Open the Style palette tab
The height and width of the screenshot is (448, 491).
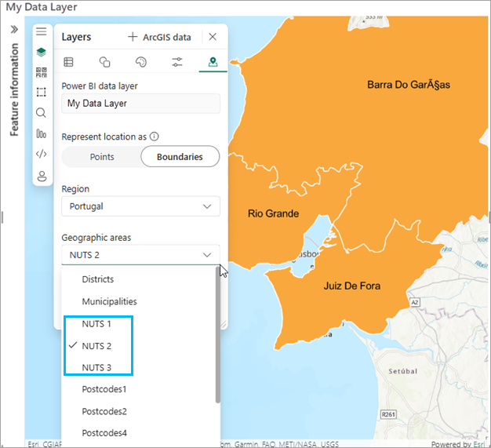141,62
